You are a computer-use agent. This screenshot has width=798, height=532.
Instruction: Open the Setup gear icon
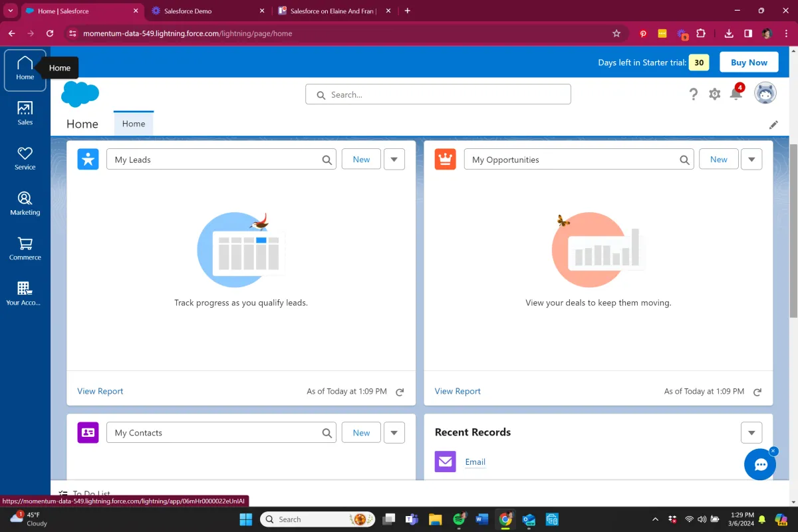pyautogui.click(x=714, y=94)
